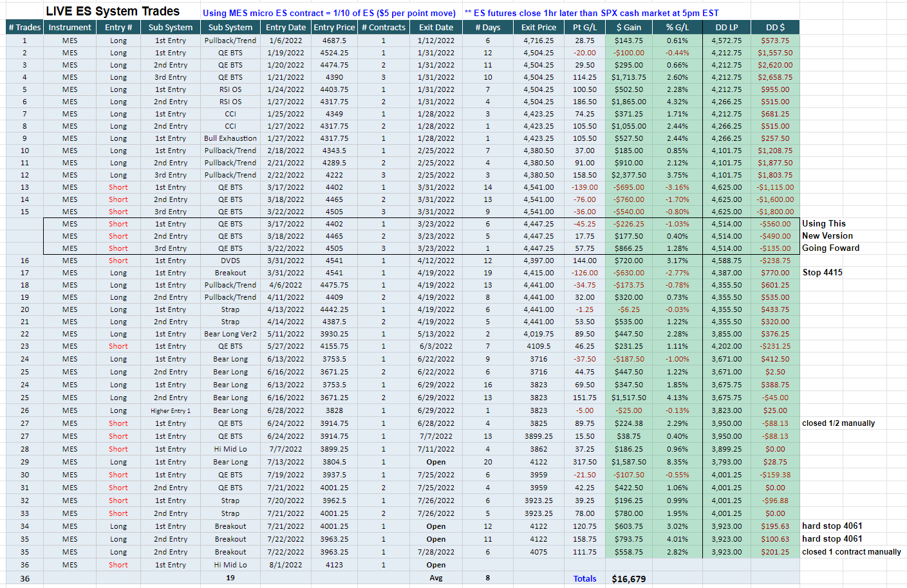Click the Bull Exhaustion sub system cell
Viewport: 907px width, 588px height.
point(230,138)
